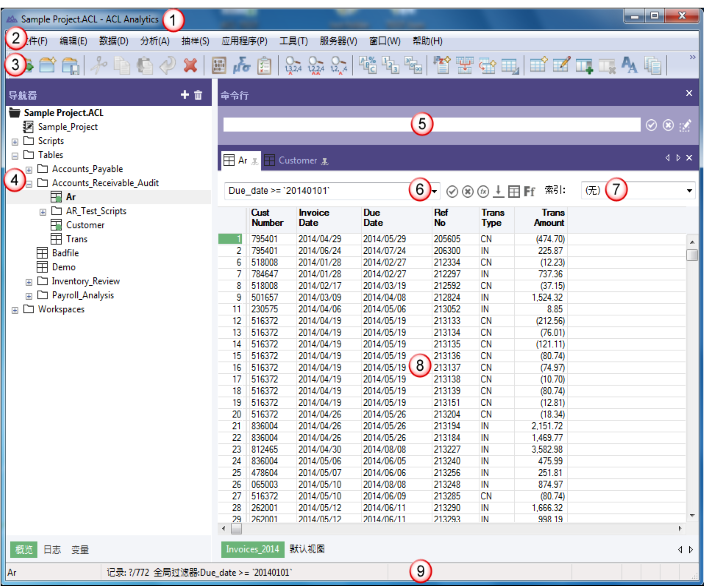Click the AA font icon in main toolbar
Image resolution: width=704 pixels, height=586 pixels.
tap(630, 66)
